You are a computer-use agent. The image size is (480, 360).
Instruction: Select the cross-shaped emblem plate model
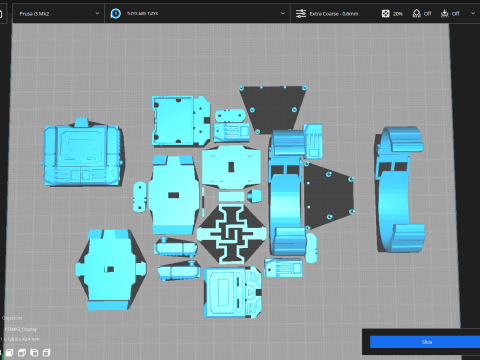click(232, 234)
